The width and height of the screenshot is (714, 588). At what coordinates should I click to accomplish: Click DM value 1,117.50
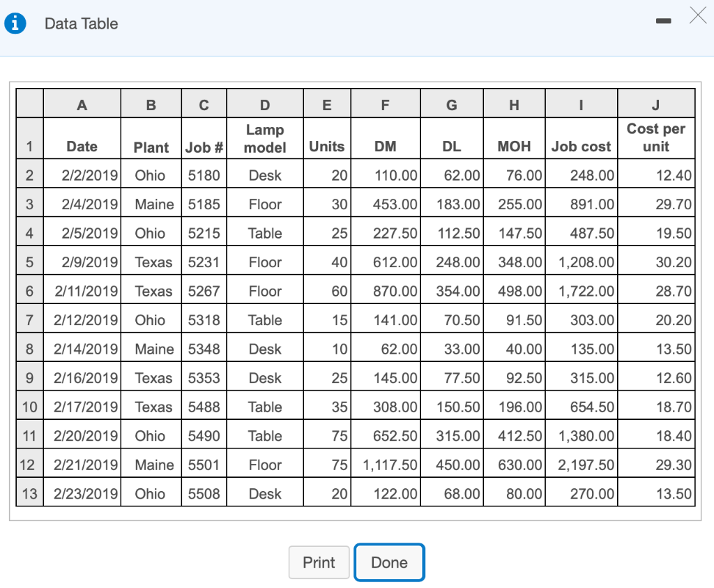[x=385, y=463]
